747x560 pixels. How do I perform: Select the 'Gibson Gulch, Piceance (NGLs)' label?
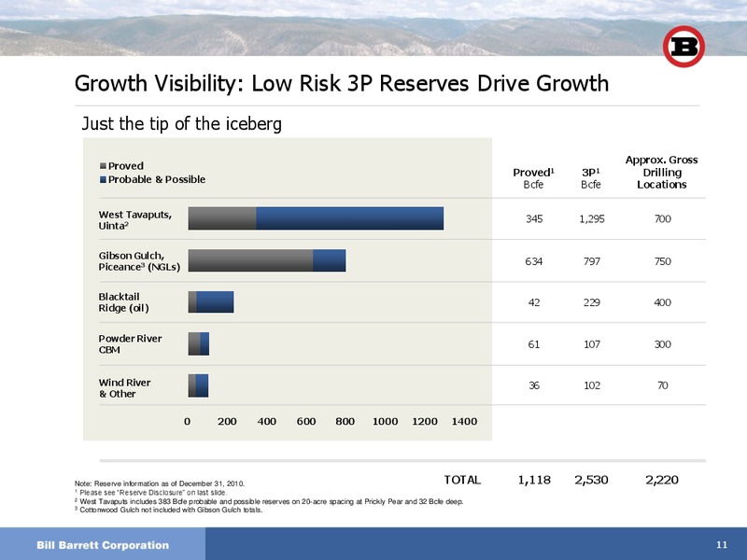[139, 261]
